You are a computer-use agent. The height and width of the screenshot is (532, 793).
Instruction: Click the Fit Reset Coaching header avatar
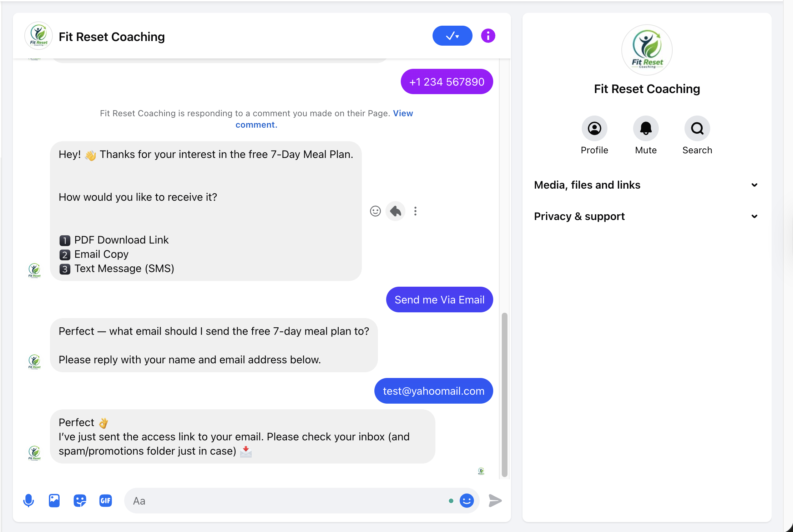[39, 36]
